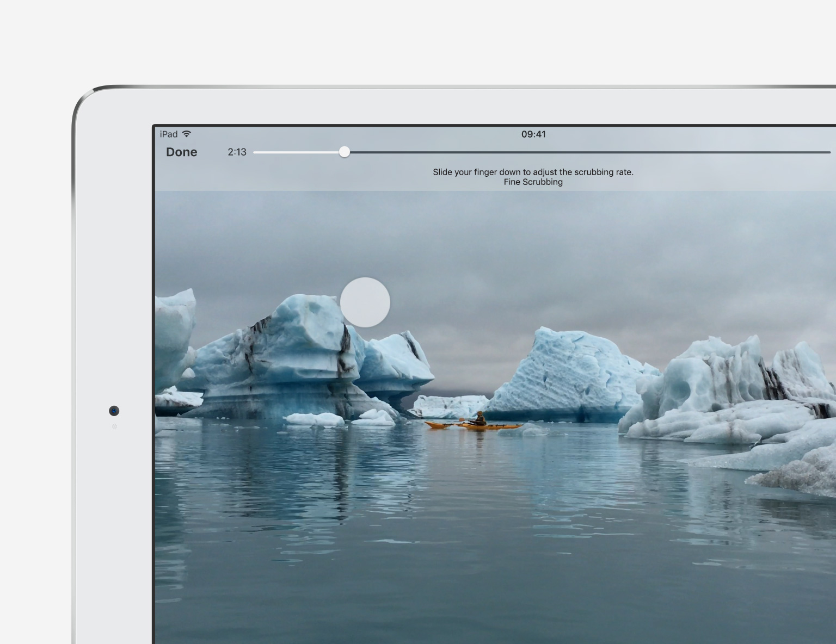Click the iPad carrier label in the status bar
The width and height of the screenshot is (836, 644).
169,134
